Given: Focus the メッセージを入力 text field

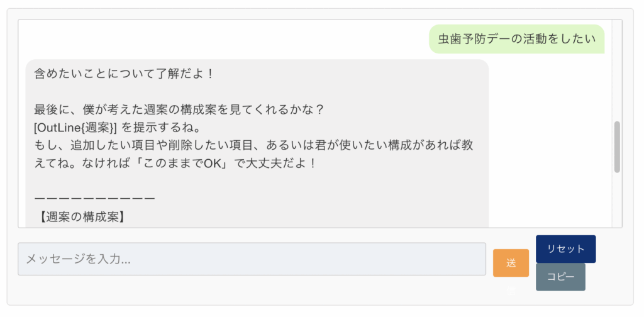Looking at the screenshot, I should 252,259.
